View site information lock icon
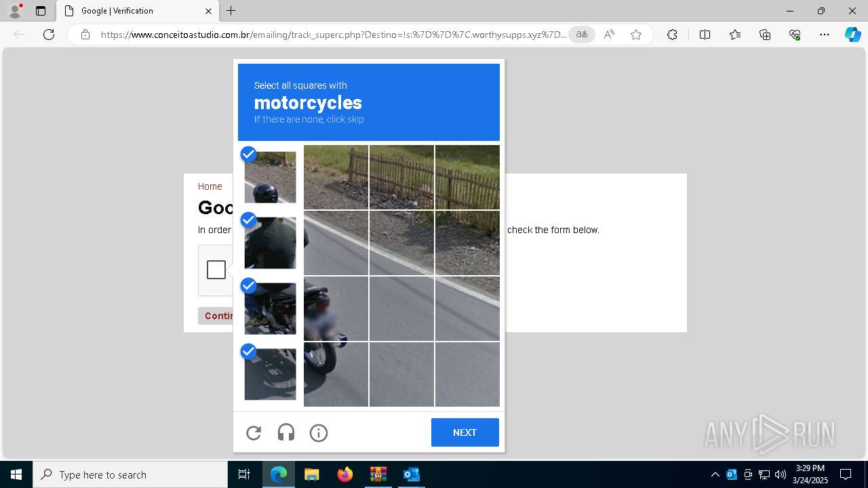Screen dimensions: 868x488 (x=85, y=35)
